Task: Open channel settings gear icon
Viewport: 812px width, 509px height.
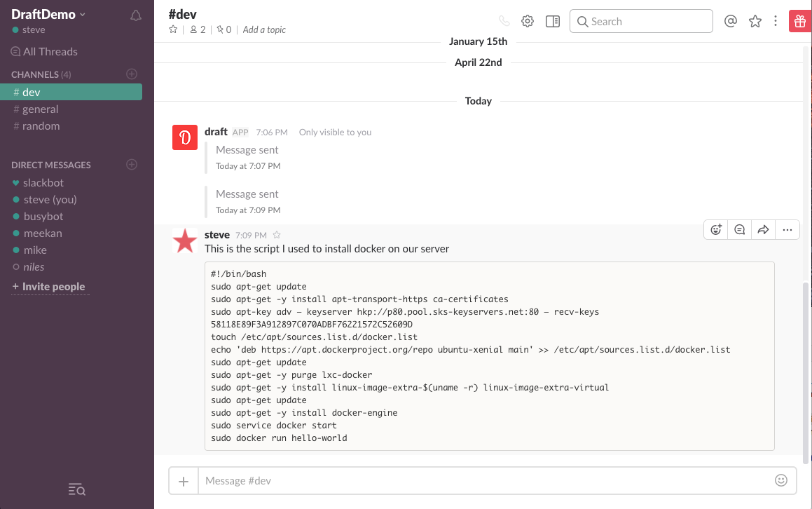Action: [x=528, y=21]
